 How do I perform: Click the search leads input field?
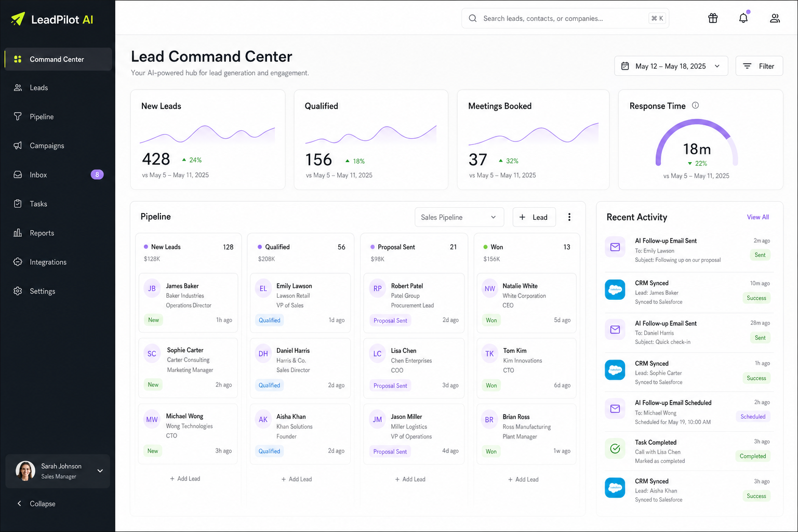(565, 18)
